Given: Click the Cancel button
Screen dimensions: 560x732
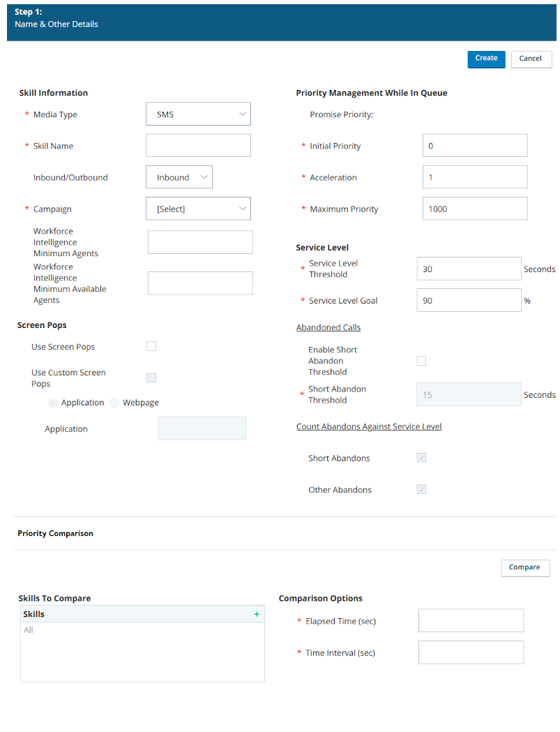Looking at the screenshot, I should [x=531, y=59].
